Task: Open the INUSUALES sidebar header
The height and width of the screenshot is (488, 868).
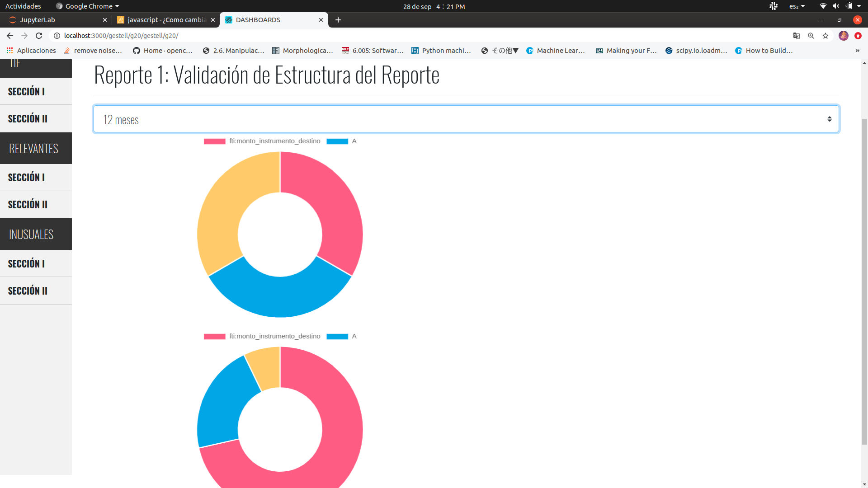Action: click(36, 234)
